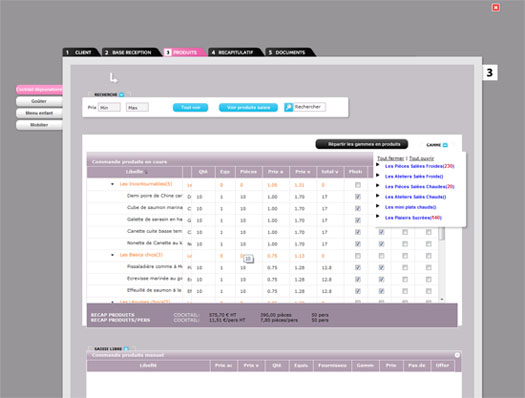This screenshot has width=525, height=398.
Task: Click the blue icon beside SAISIE LIBRE
Action: 126,349
